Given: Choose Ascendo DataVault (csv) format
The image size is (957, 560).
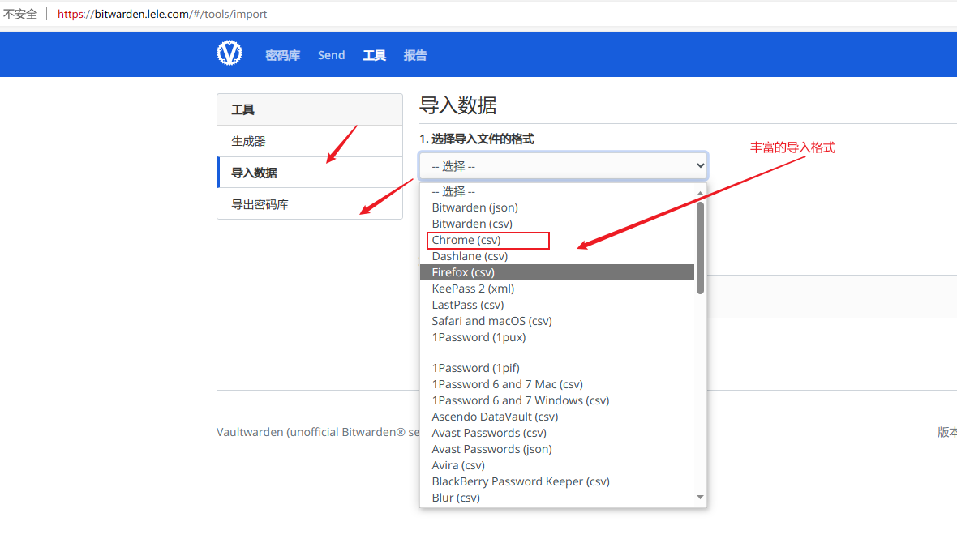Looking at the screenshot, I should (556, 417).
